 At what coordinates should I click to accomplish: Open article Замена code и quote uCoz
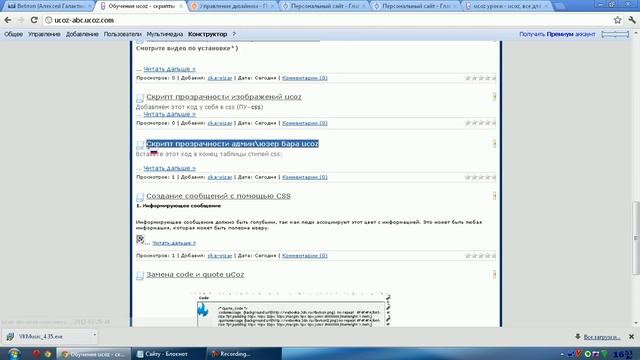(195, 274)
